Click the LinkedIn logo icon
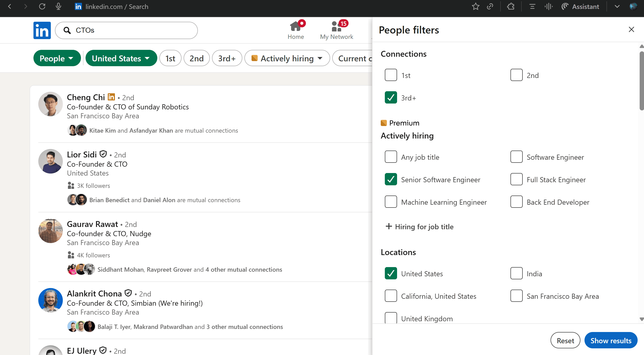The width and height of the screenshot is (644, 355). coord(42,30)
